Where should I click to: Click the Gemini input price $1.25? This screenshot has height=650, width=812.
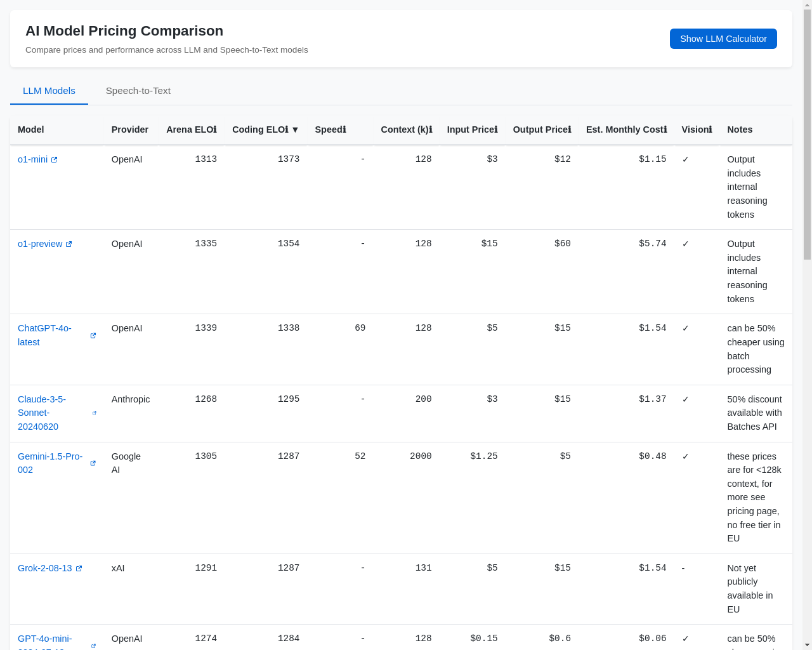(484, 456)
